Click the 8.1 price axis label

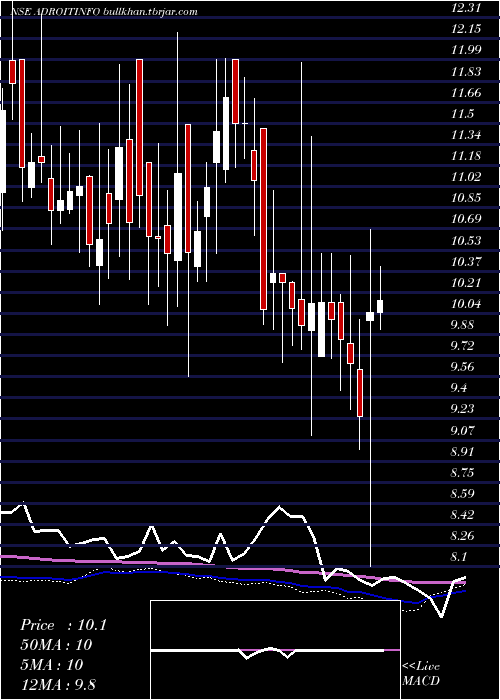459,557
